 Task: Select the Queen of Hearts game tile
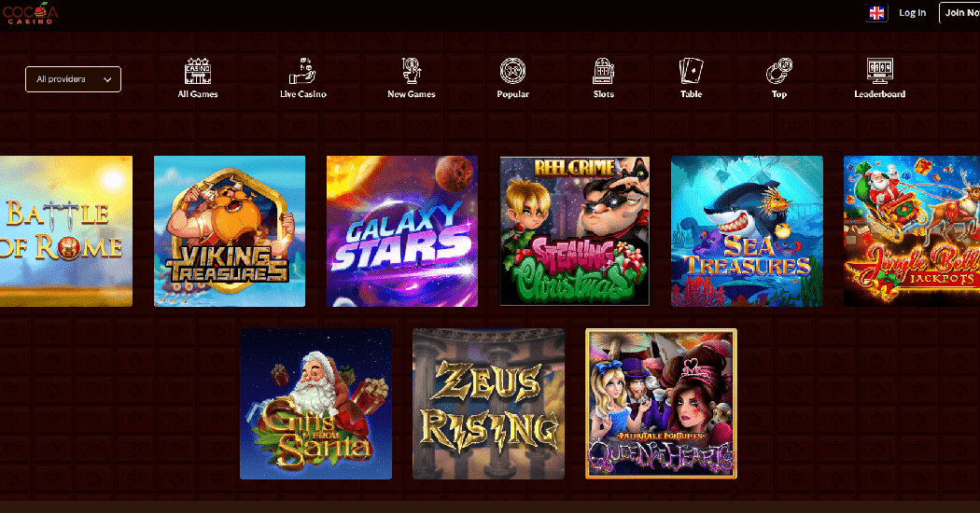661,404
